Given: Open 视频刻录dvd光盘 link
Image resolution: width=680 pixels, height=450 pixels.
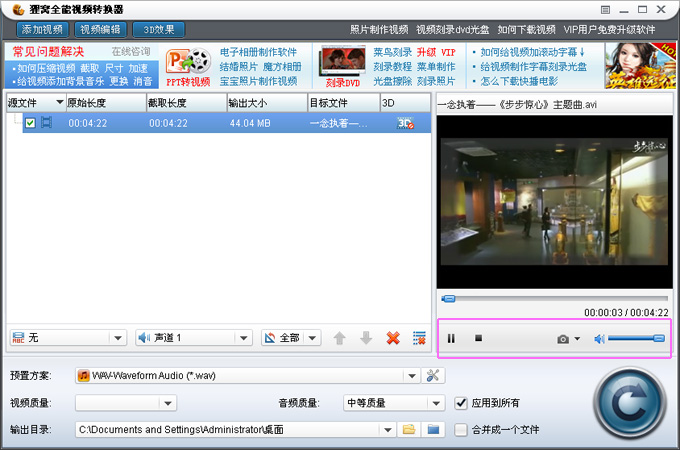Looking at the screenshot, I should point(453,29).
